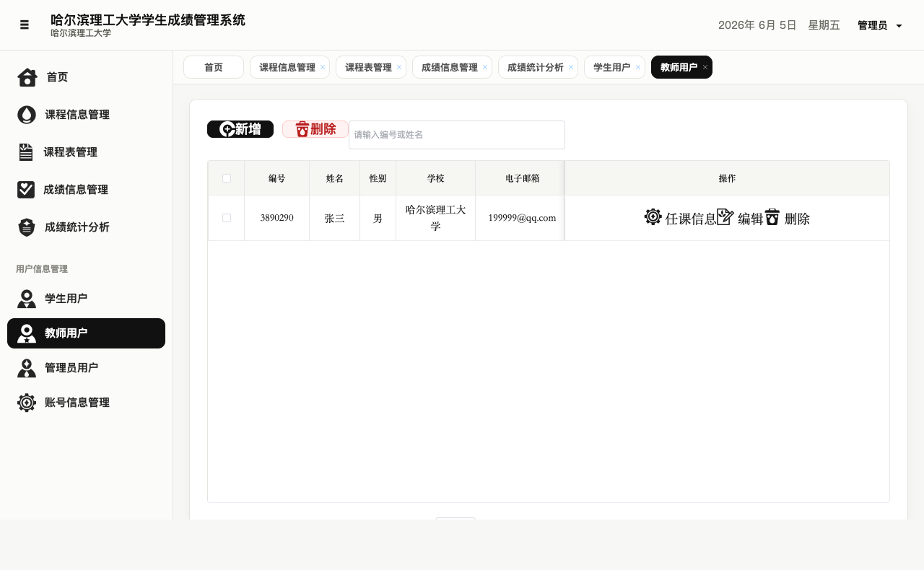924x570 pixels.
Task: Click the date text 2026年 6月 5日
Action: 757,25
